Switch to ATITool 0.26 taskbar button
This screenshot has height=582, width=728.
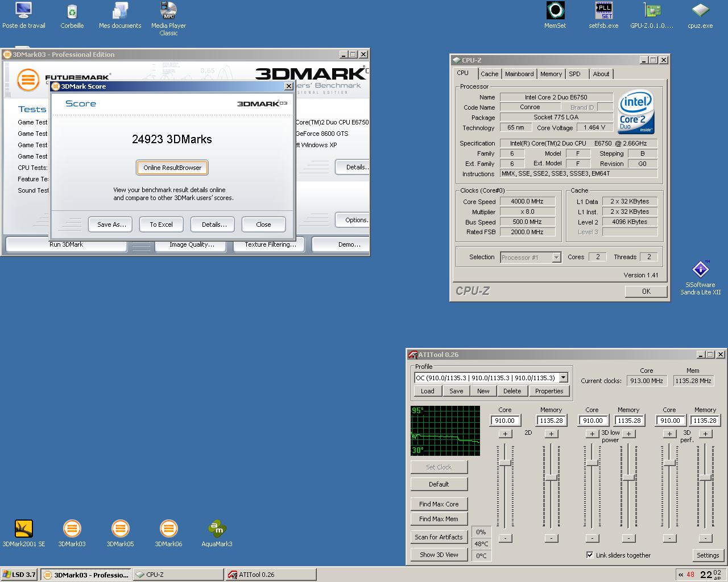271,575
